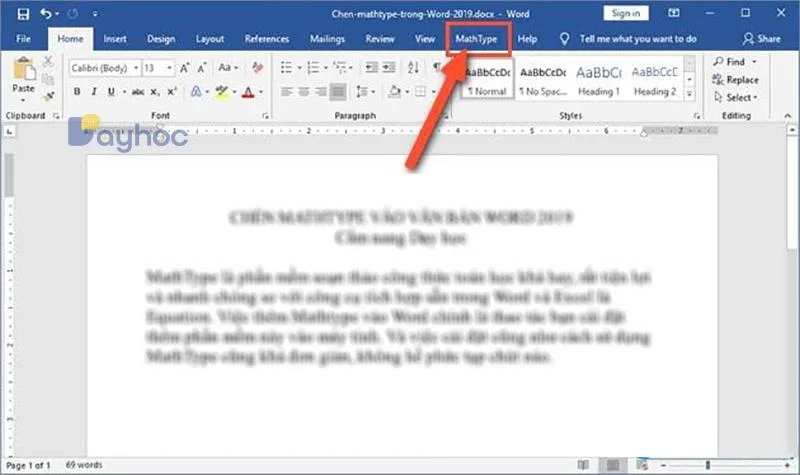This screenshot has width=800, height=475.
Task: Undo the last action
Action: 46,14
